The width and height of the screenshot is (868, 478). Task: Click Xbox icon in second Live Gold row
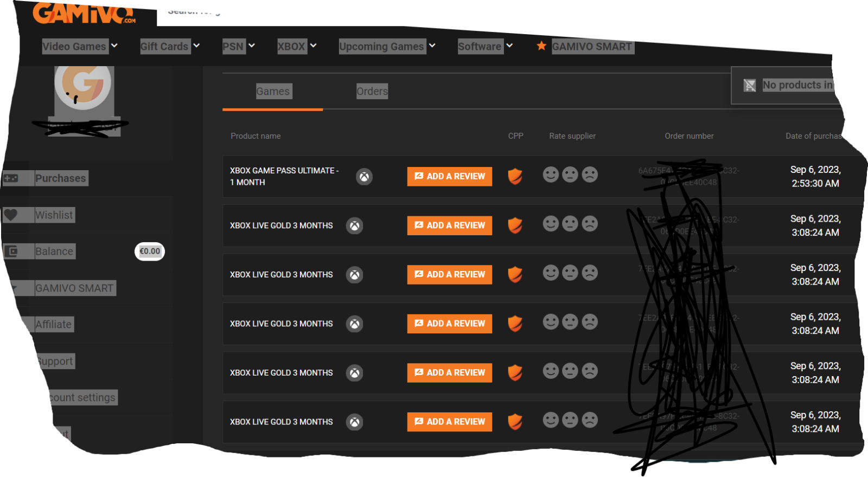pyautogui.click(x=354, y=275)
